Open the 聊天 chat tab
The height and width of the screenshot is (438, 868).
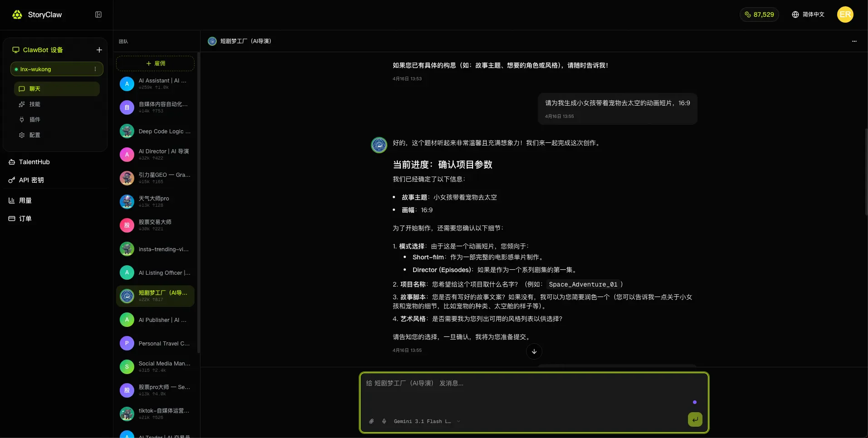57,89
